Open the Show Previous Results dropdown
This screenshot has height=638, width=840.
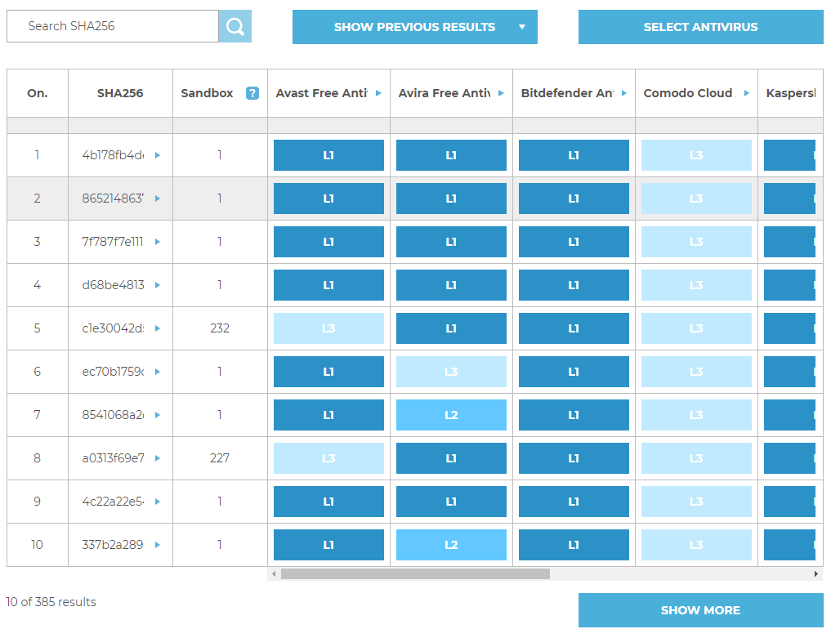414,27
